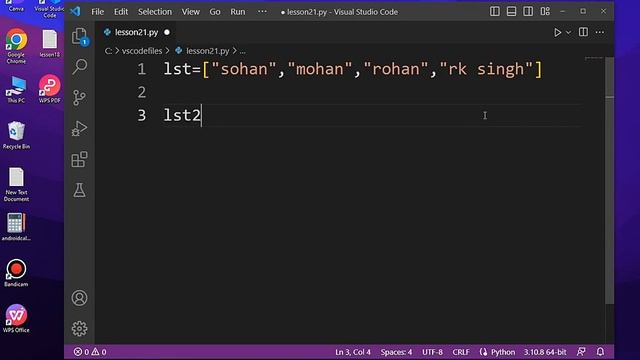Open the Explorer view in activity bar

click(80, 37)
